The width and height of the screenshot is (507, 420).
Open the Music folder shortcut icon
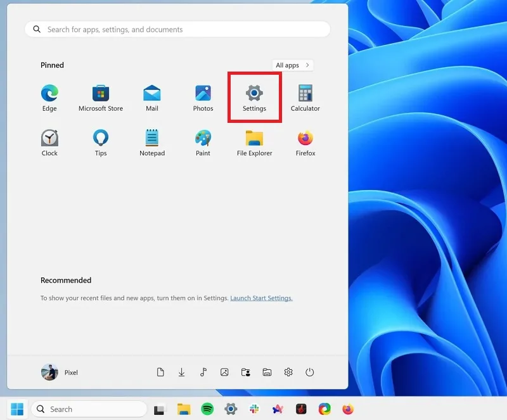point(203,372)
